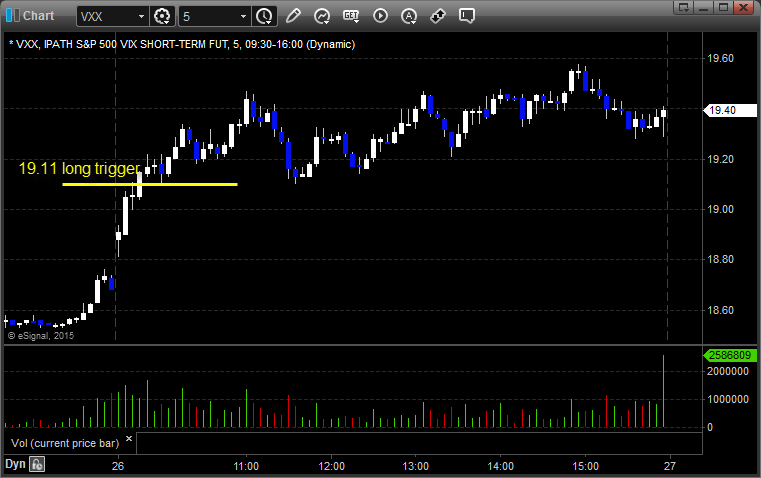Select the pencil drawing tool
Viewport: 761px width, 478px height.
(x=293, y=16)
